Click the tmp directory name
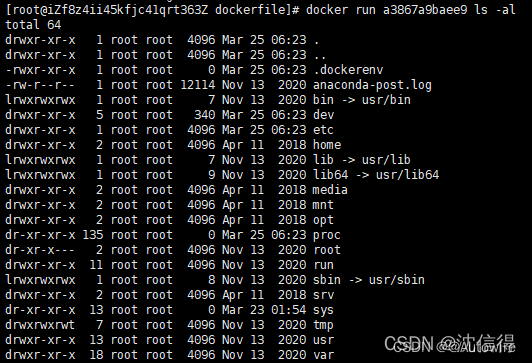Viewport: 532px width, 363px height. tap(323, 325)
